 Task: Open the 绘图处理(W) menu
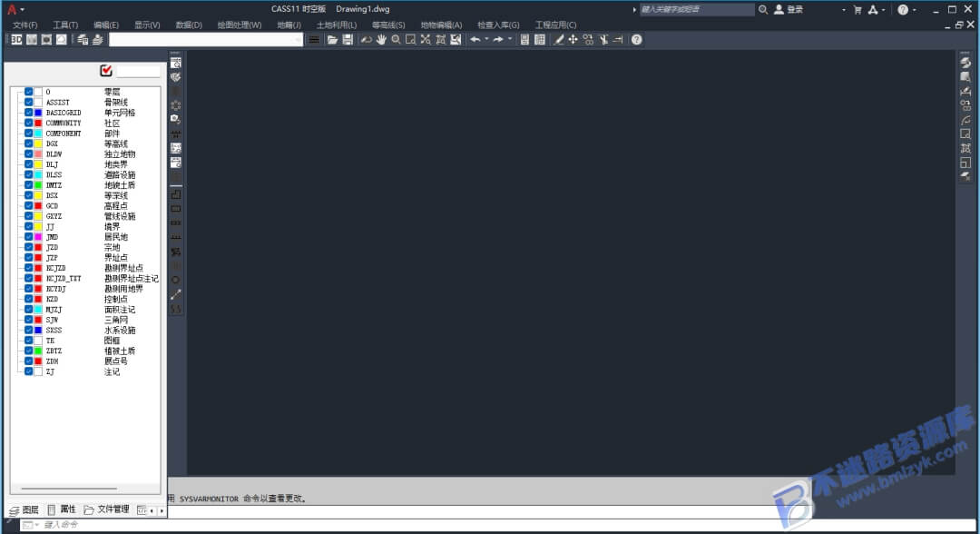(x=240, y=25)
